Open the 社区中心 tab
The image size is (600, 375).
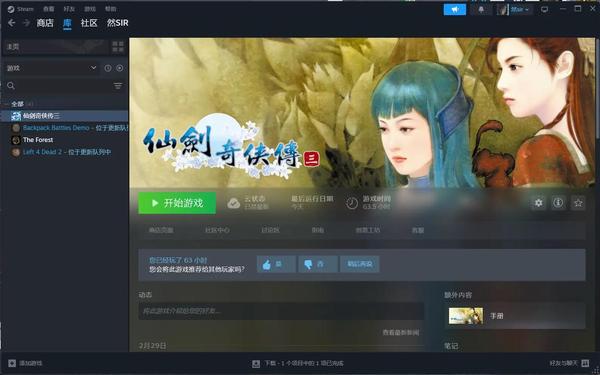(217, 230)
